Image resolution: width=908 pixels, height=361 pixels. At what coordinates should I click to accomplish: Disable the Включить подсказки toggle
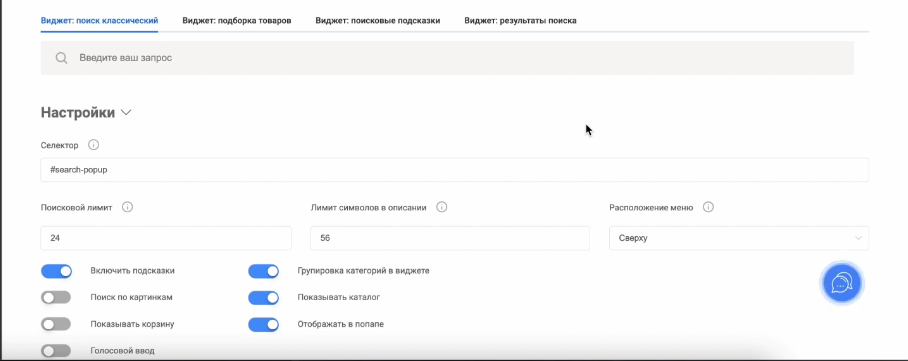click(56, 271)
